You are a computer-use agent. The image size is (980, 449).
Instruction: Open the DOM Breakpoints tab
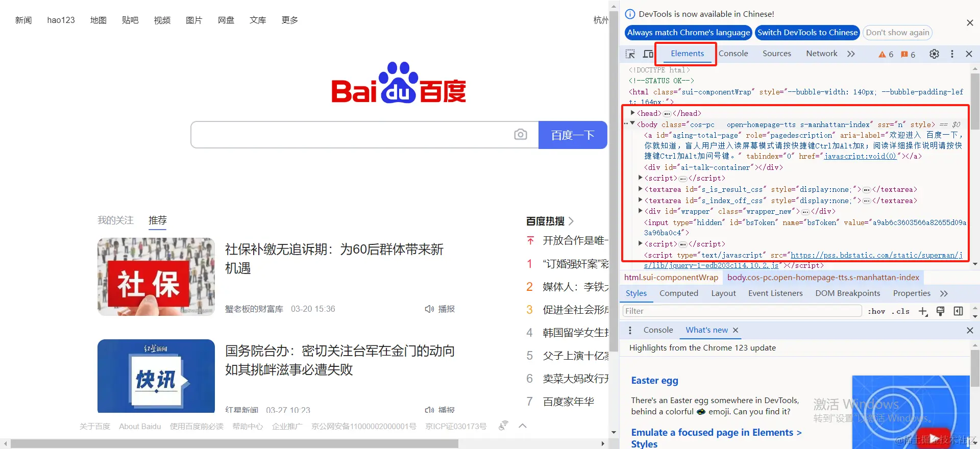coord(847,293)
